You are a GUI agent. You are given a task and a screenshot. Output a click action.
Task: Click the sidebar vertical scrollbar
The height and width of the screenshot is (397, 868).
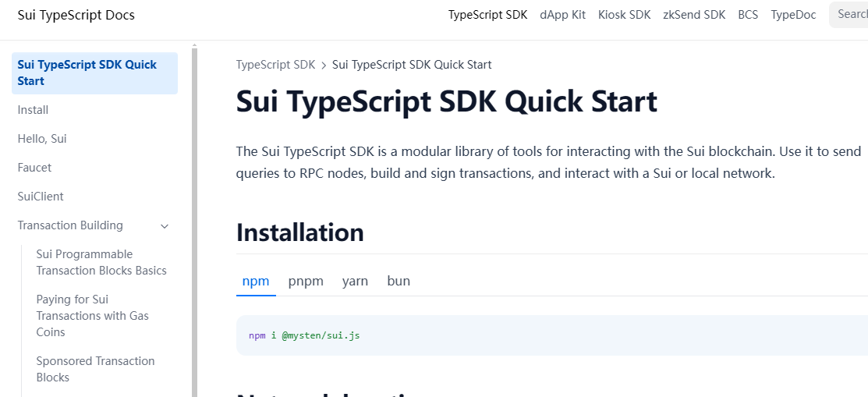point(194,222)
